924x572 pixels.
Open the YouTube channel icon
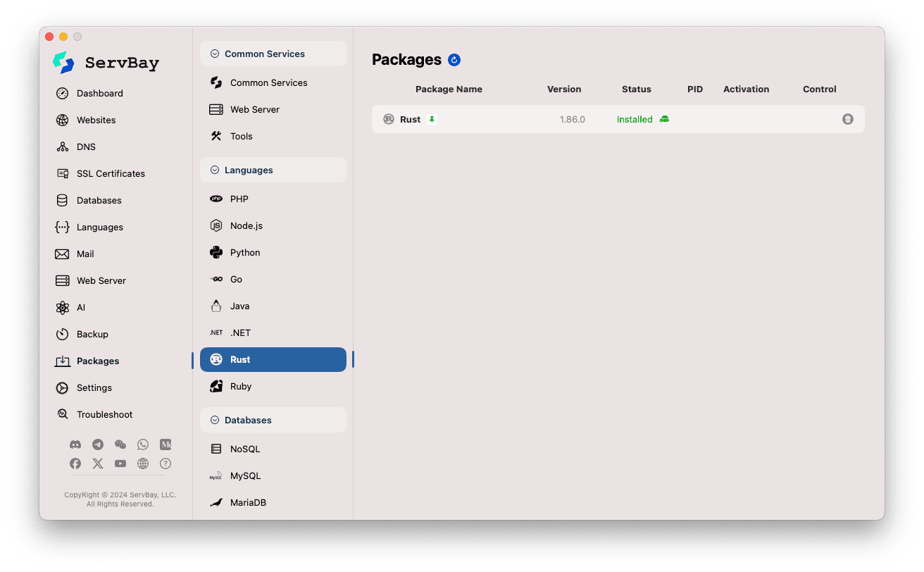click(120, 464)
